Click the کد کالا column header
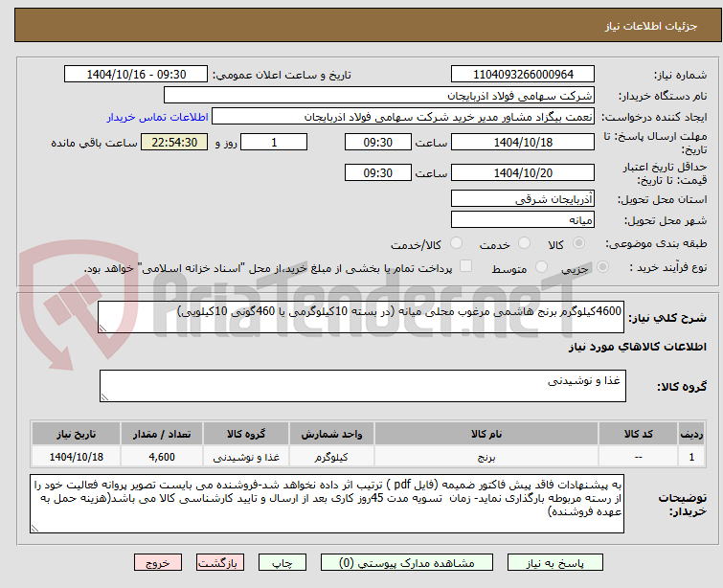The image size is (723, 588). click(x=638, y=434)
